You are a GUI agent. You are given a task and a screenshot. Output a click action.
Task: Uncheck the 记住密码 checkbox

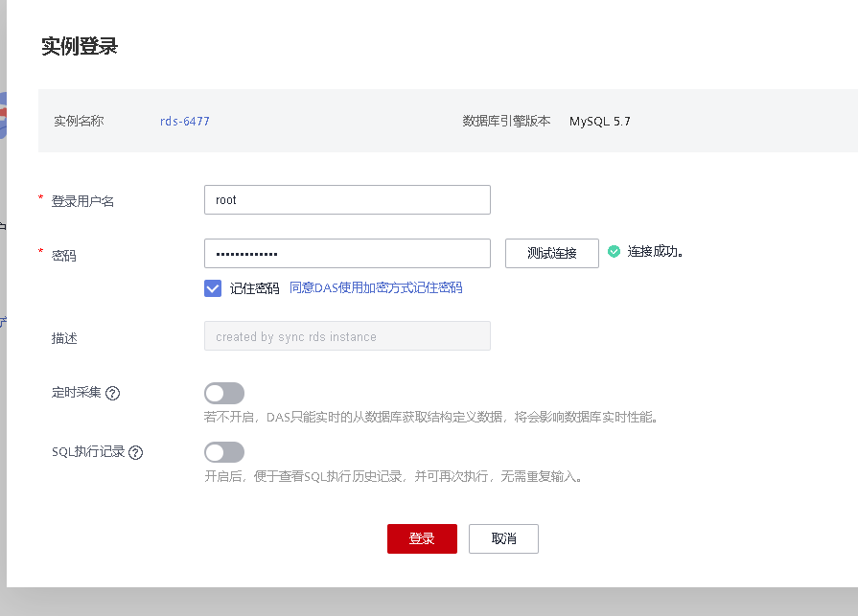pos(213,288)
